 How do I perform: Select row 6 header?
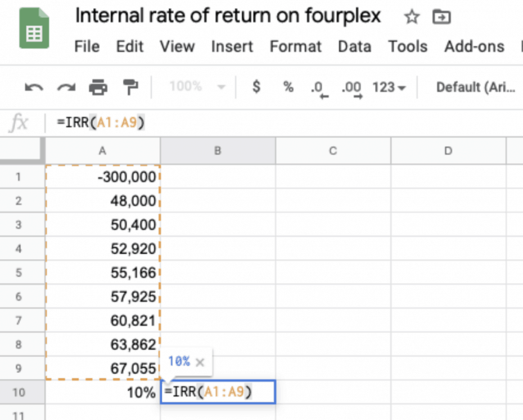coord(22,296)
